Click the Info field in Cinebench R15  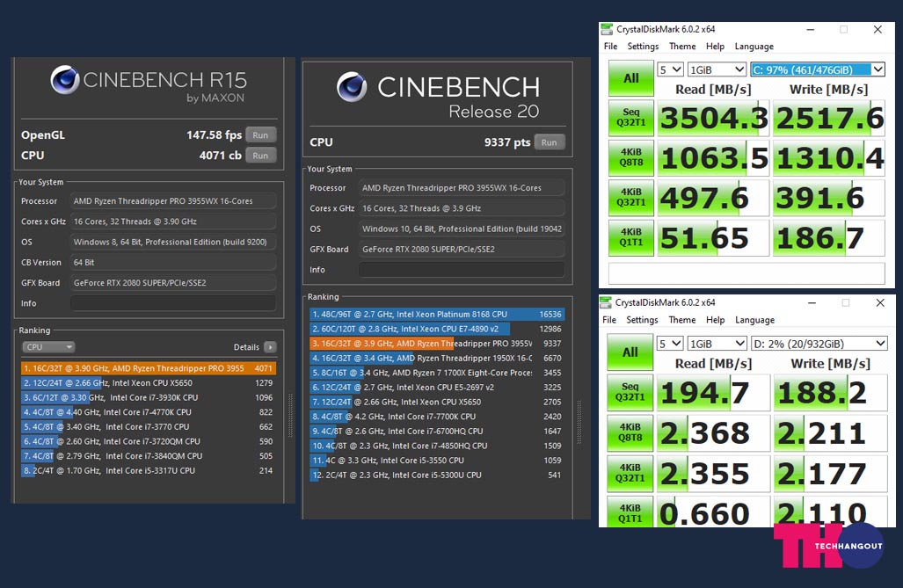[172, 303]
